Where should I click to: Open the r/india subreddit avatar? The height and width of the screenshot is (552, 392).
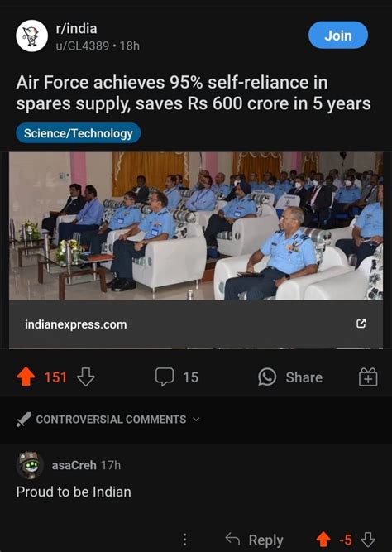(x=32, y=36)
